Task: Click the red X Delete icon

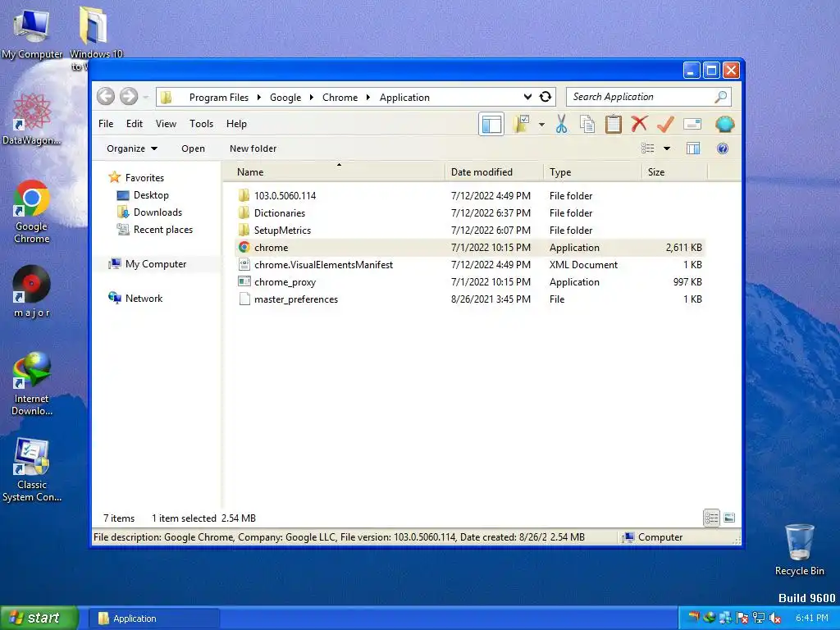Action: (639, 124)
